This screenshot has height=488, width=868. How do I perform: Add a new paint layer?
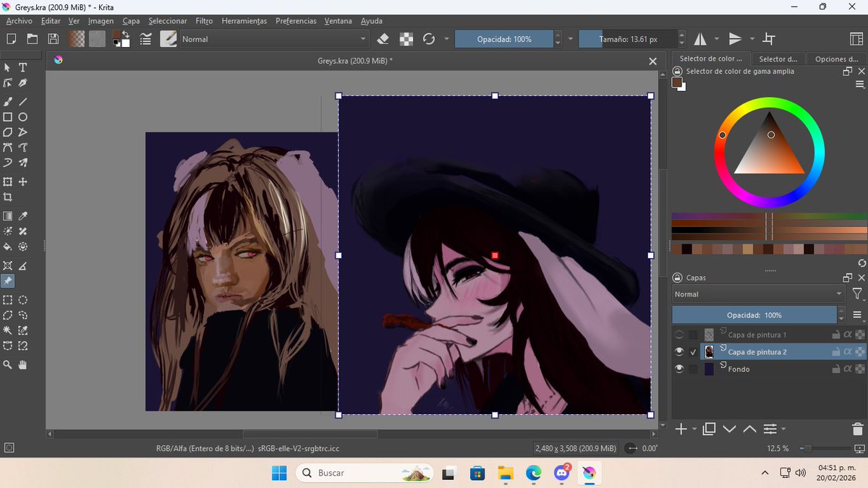(x=681, y=429)
